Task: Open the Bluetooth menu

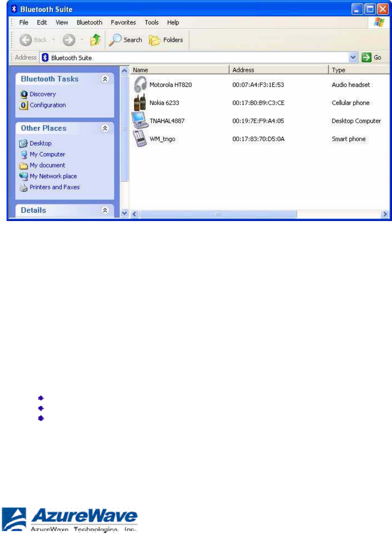Action: point(89,22)
